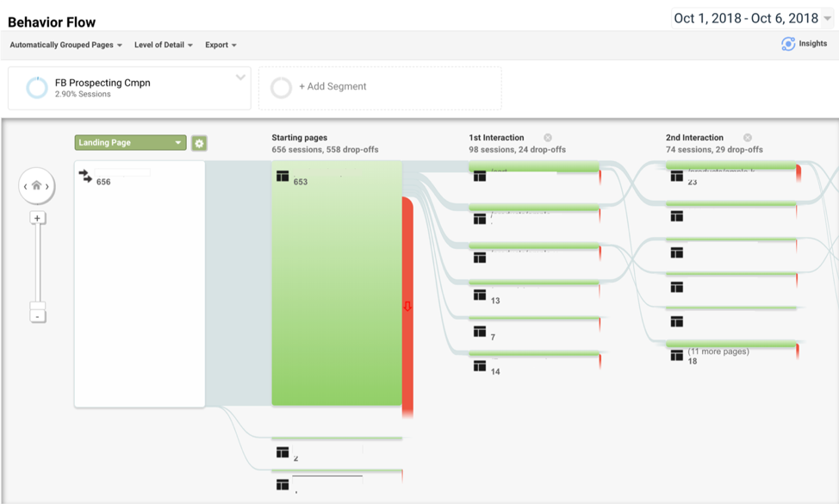This screenshot has width=839, height=504.
Task: Click the page icon on the 653 starting node
Action: [x=283, y=176]
